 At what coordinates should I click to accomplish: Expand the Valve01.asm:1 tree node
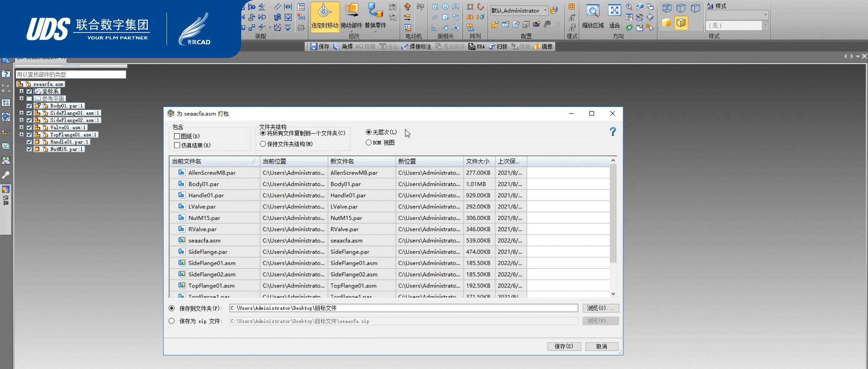point(21,127)
